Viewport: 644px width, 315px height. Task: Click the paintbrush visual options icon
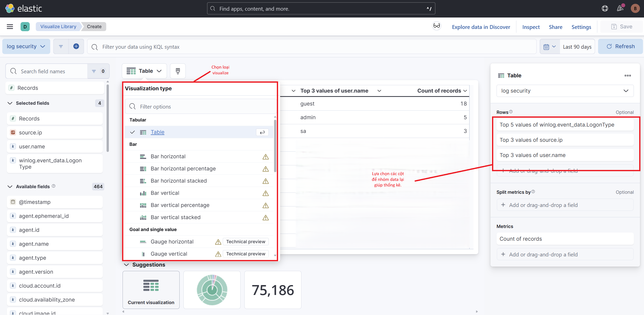click(178, 71)
